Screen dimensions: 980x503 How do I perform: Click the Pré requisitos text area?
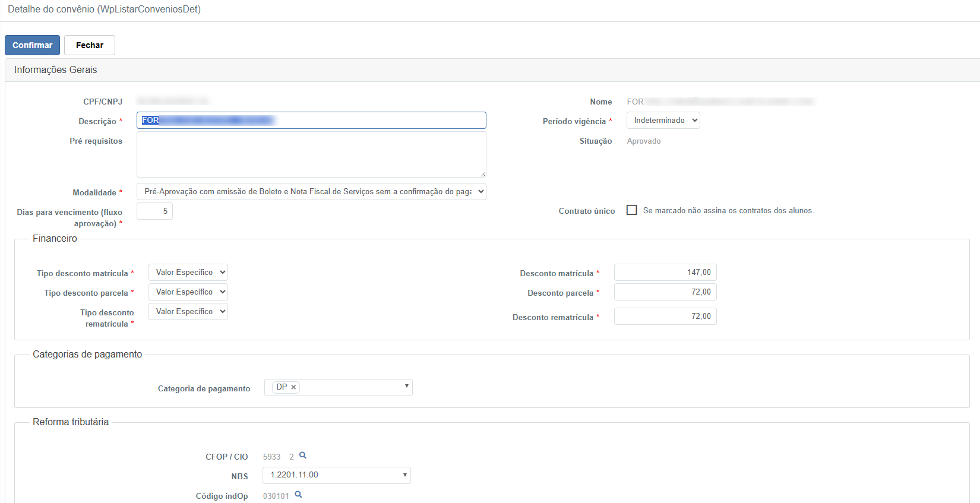pyautogui.click(x=311, y=154)
